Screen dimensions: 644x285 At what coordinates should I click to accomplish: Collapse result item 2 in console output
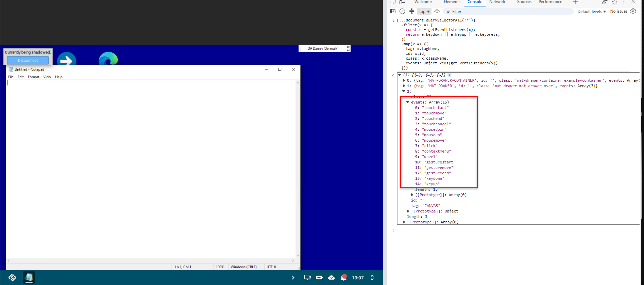click(x=404, y=92)
